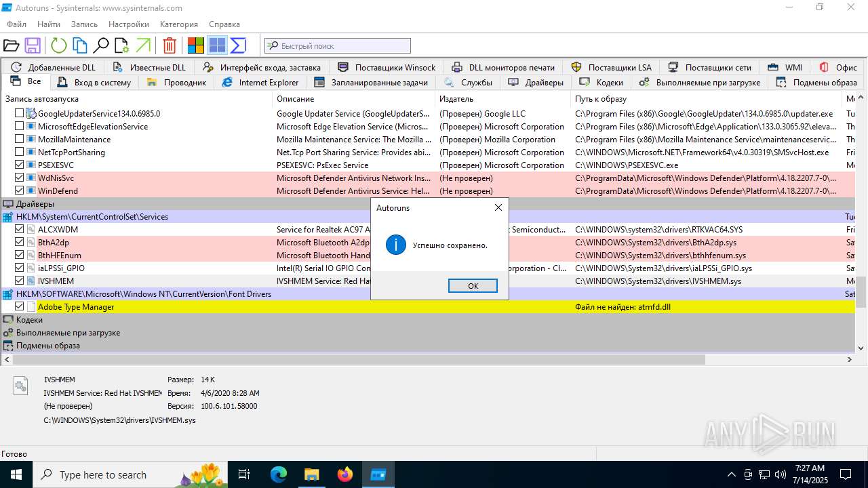Open File Explorer from taskbar
868x488 pixels.
[311, 474]
